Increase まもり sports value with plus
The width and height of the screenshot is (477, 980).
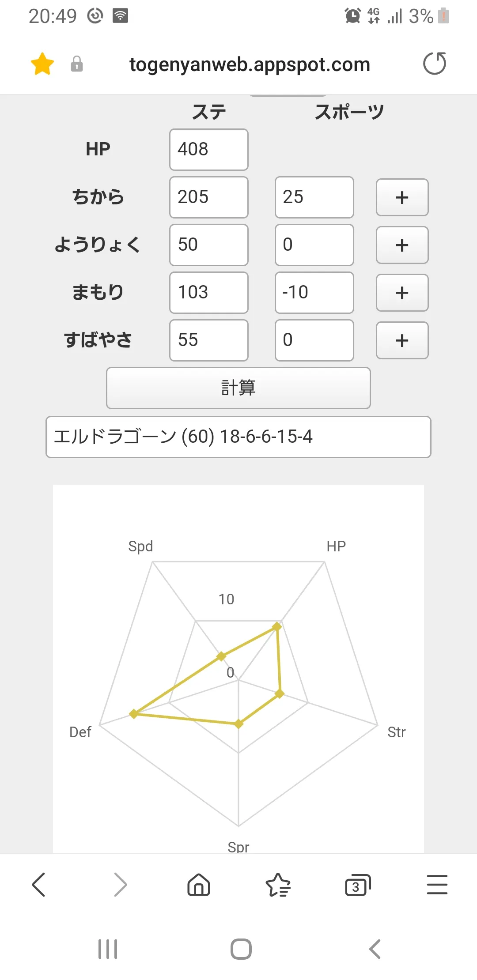(402, 293)
